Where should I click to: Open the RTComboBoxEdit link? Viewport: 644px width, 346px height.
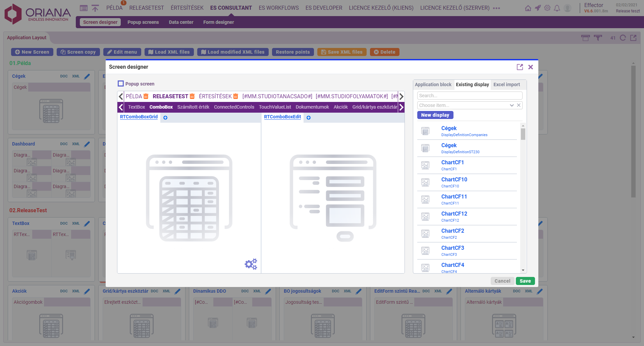282,117
